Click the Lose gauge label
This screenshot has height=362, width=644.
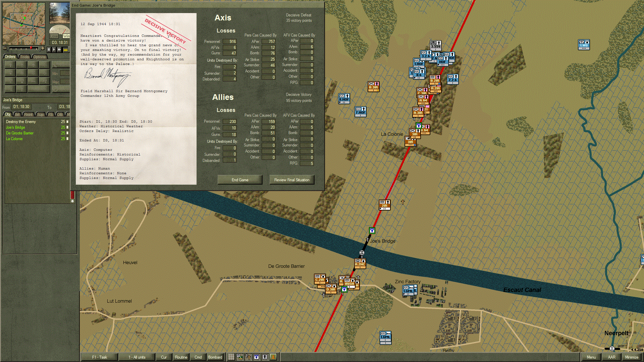pyautogui.click(x=54, y=36)
